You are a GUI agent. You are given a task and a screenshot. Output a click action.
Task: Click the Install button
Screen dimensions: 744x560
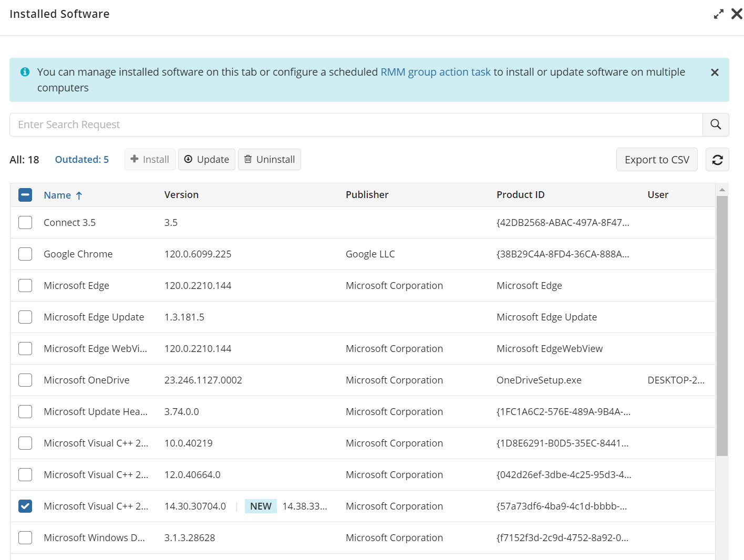point(150,160)
